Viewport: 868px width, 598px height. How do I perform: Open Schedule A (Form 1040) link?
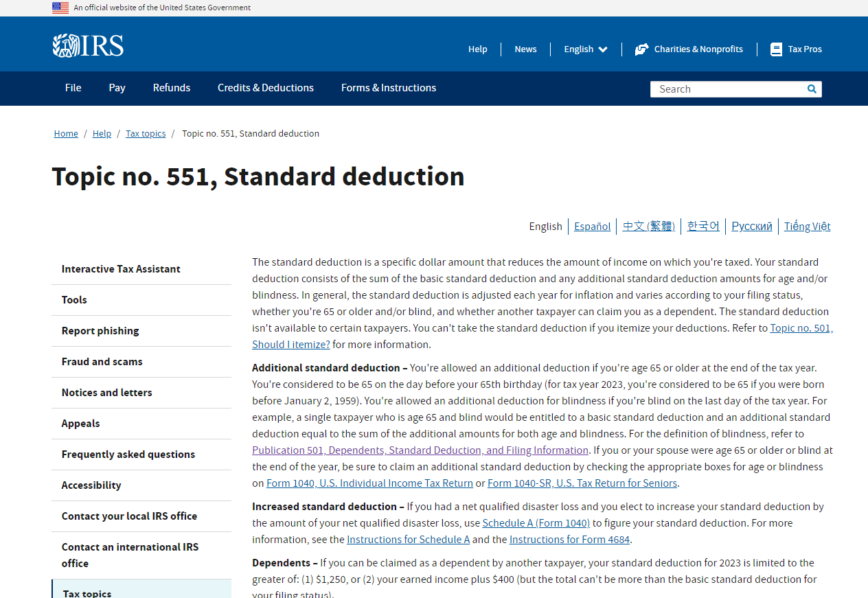click(x=536, y=523)
